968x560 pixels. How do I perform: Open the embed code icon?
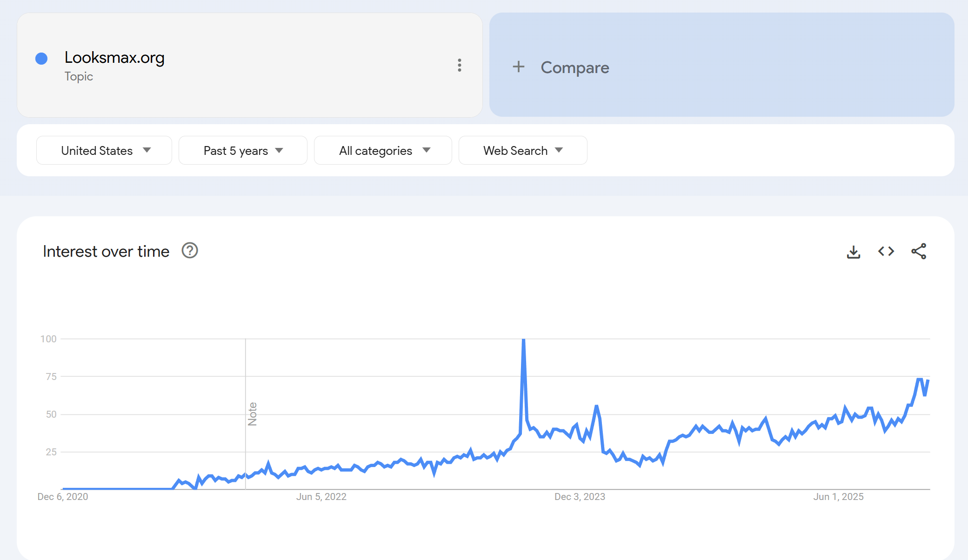point(886,252)
